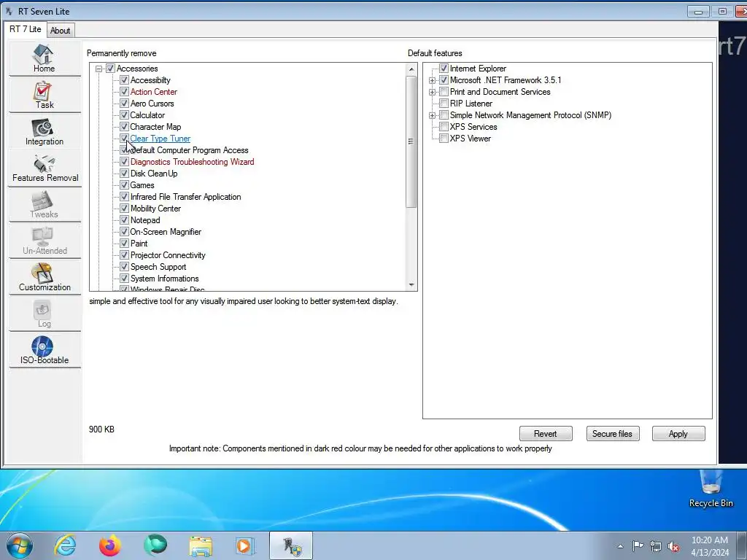Image resolution: width=747 pixels, height=560 pixels.
Task: Expand Simple Network Management Protocol node
Action: coord(432,115)
